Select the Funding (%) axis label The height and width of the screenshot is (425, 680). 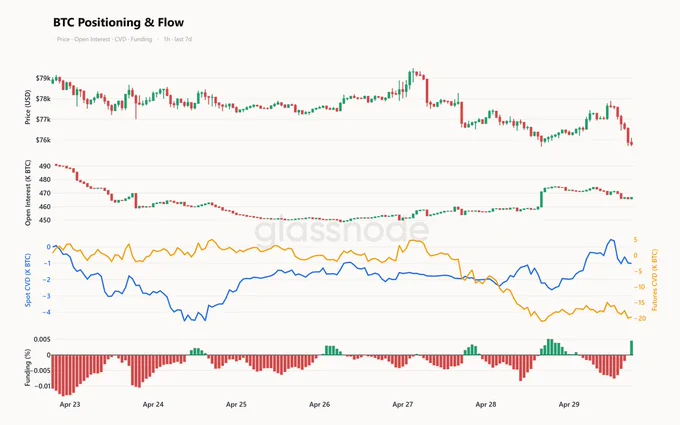click(28, 367)
